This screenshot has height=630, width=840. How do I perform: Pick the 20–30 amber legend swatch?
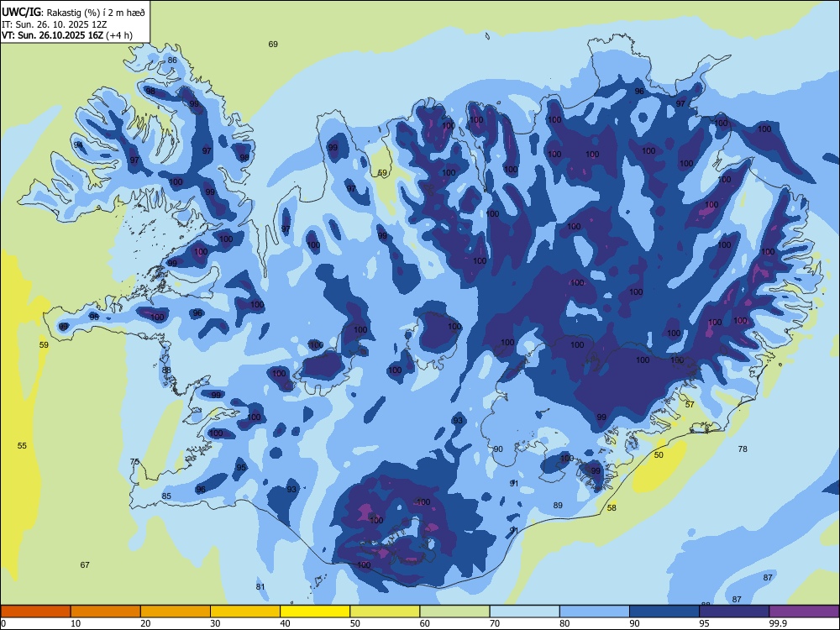point(176,612)
